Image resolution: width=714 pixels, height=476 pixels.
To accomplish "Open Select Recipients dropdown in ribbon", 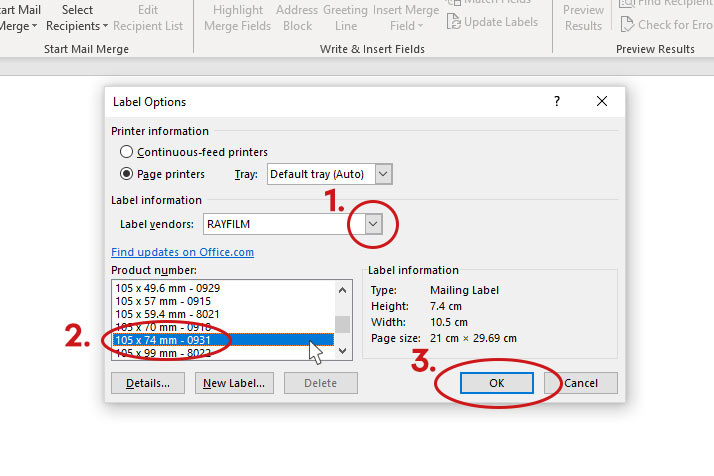I will click(x=77, y=18).
